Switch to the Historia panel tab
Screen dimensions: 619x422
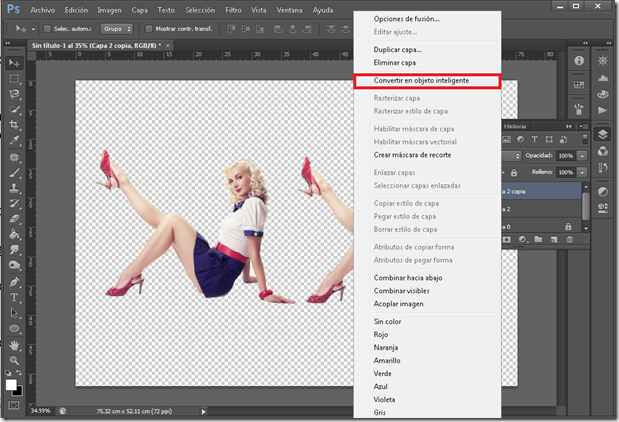pyautogui.click(x=515, y=126)
